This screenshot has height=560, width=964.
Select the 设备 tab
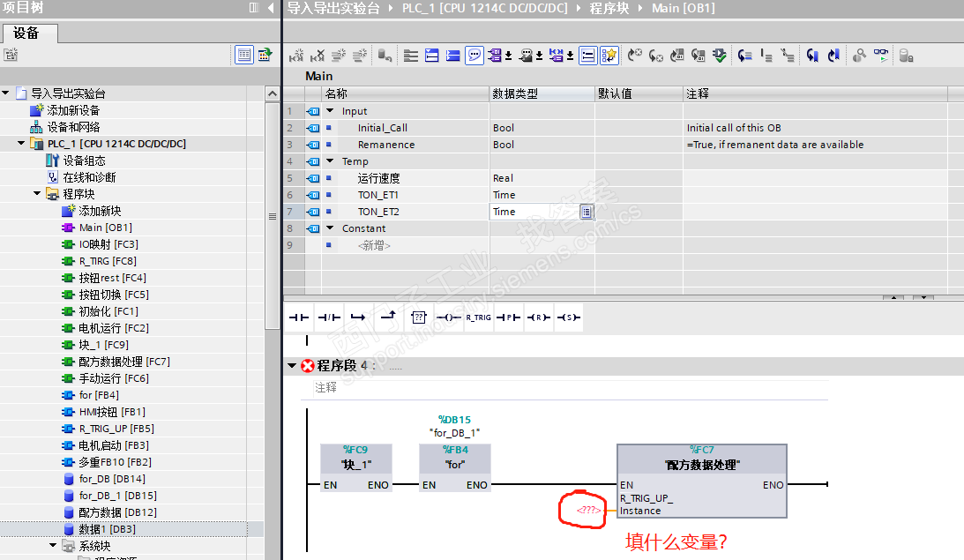[29, 34]
